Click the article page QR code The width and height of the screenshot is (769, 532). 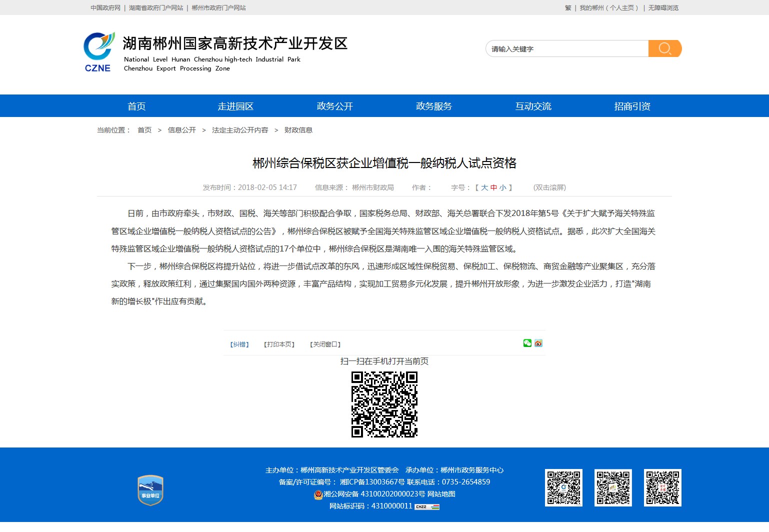click(x=384, y=404)
